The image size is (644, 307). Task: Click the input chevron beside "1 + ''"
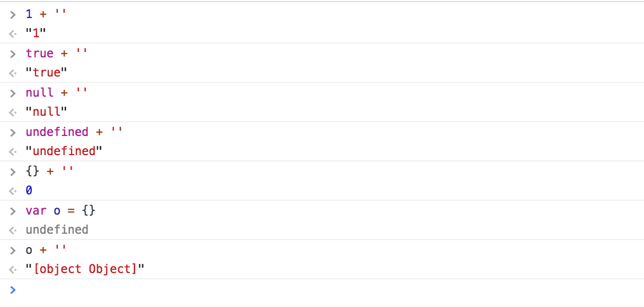coord(13,14)
